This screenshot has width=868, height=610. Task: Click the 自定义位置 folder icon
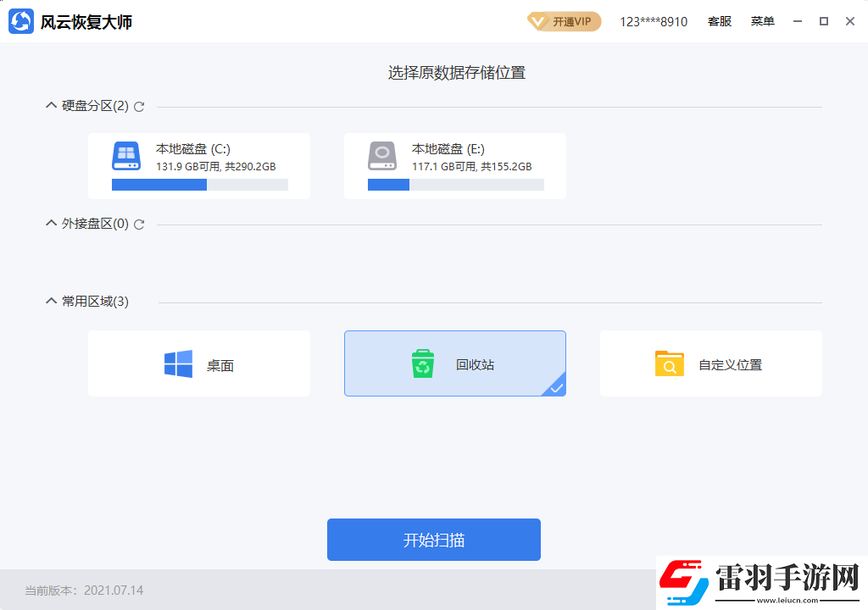669,363
